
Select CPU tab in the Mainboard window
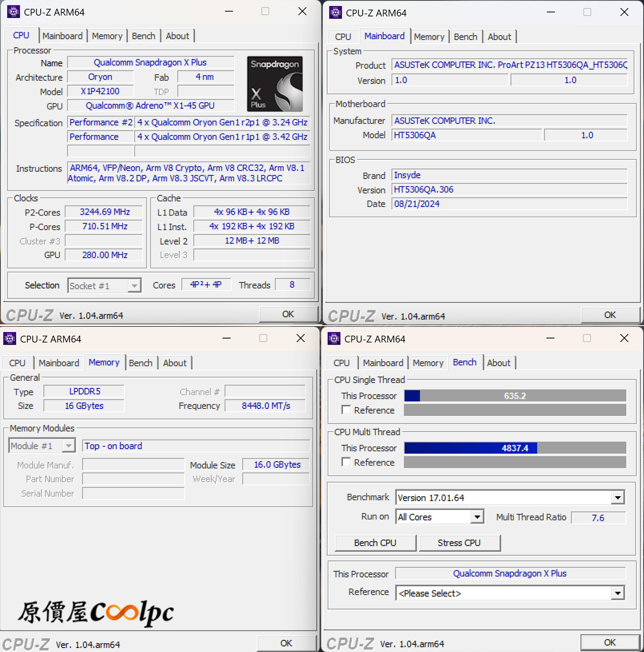(x=343, y=37)
